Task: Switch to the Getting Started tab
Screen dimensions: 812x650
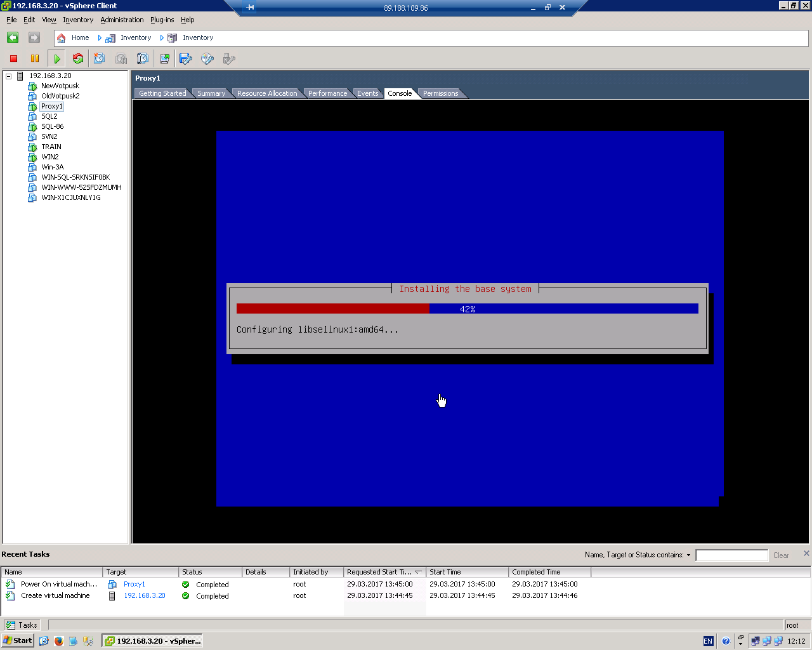Action: (162, 93)
